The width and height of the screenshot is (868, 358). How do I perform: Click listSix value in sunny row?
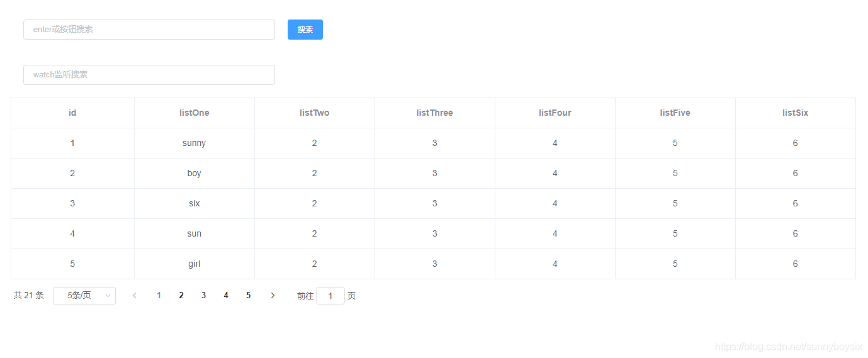[x=796, y=143]
